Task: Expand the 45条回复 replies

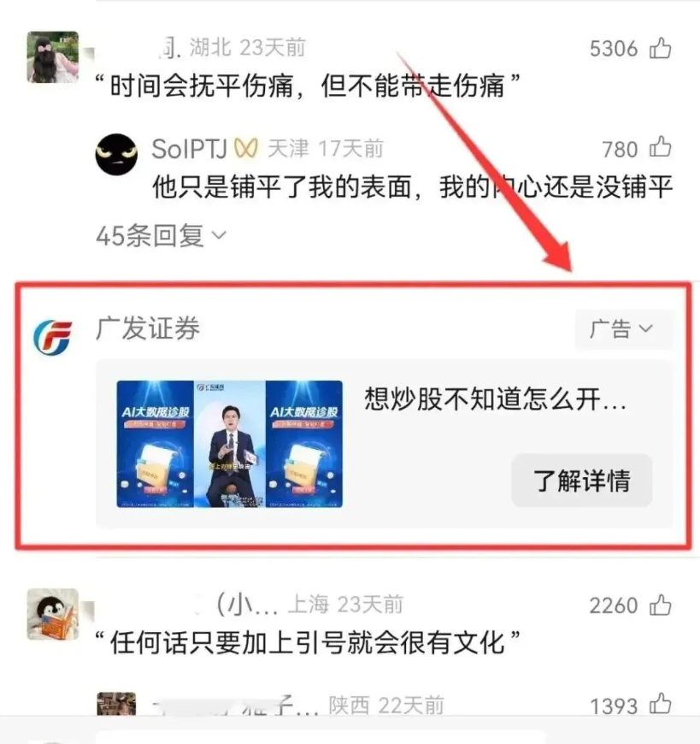Action: coord(162,235)
